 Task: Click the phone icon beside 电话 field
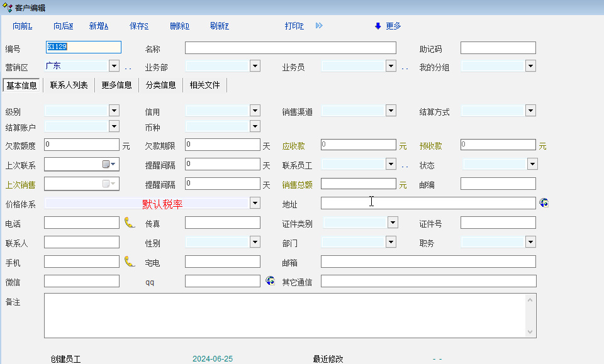(x=130, y=223)
